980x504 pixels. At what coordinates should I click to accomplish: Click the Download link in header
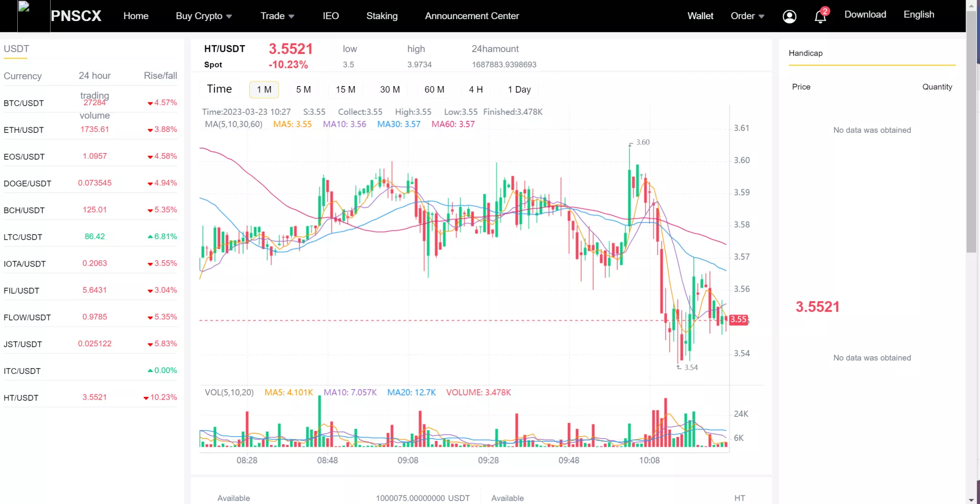tap(865, 14)
